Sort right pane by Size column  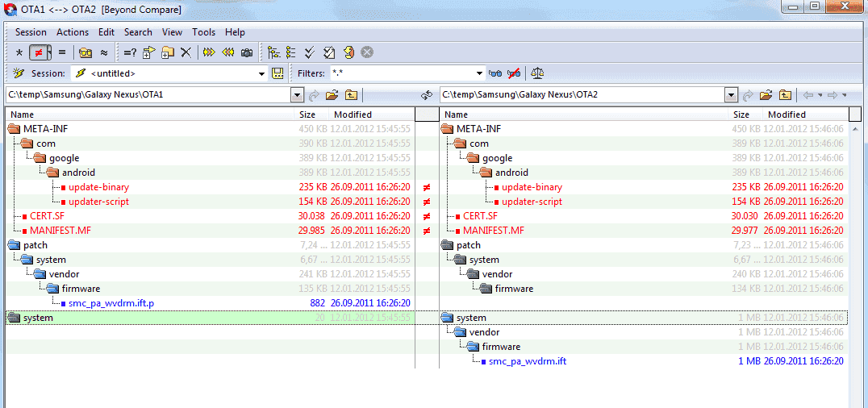(x=745, y=114)
